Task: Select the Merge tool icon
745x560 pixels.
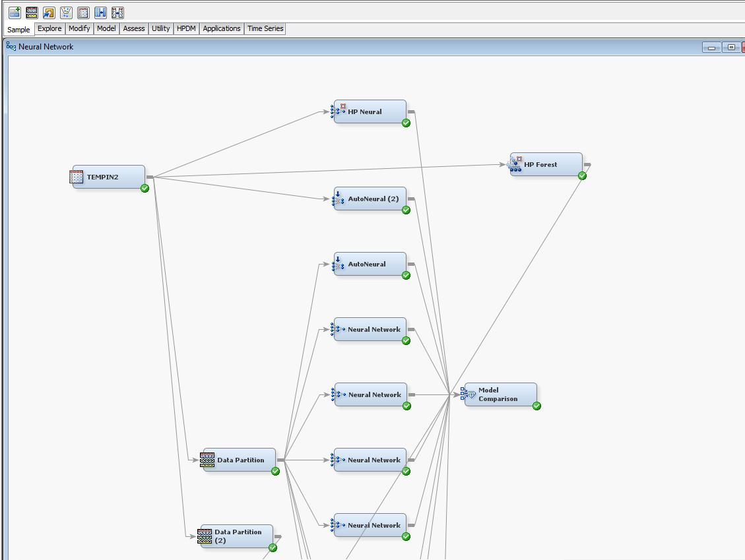Action: click(100, 12)
